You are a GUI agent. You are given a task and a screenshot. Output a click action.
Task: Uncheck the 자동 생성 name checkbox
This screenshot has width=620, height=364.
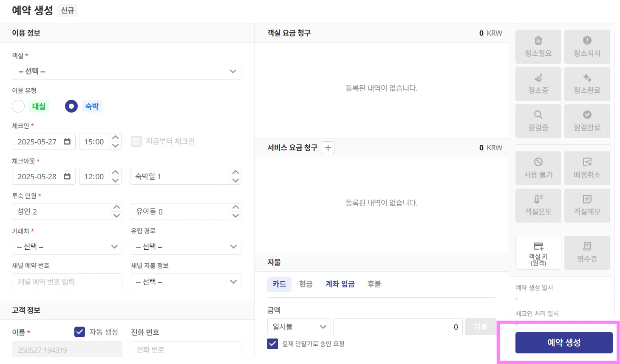pyautogui.click(x=79, y=332)
